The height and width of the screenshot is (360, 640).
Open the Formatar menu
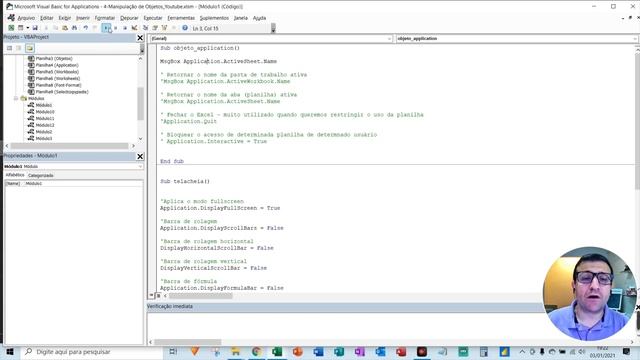coord(104,18)
